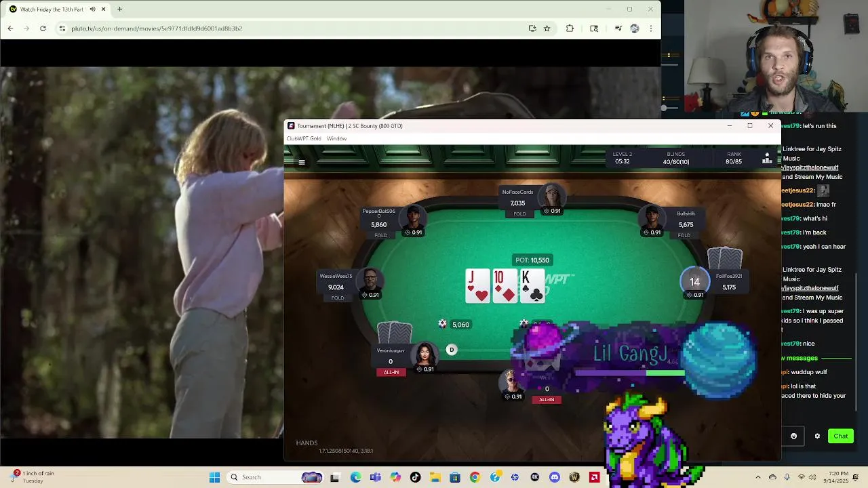Open Chrome media controls icon
Image resolution: width=868 pixels, height=488 pixels.
[x=618, y=28]
